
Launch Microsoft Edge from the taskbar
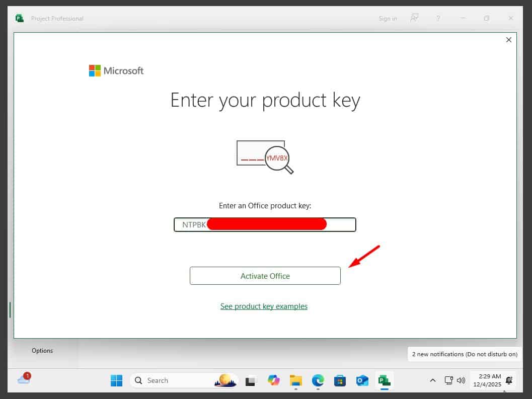[x=318, y=380]
